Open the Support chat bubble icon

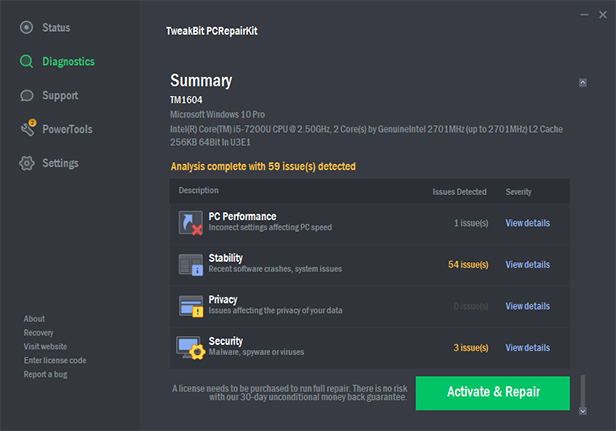tap(27, 95)
